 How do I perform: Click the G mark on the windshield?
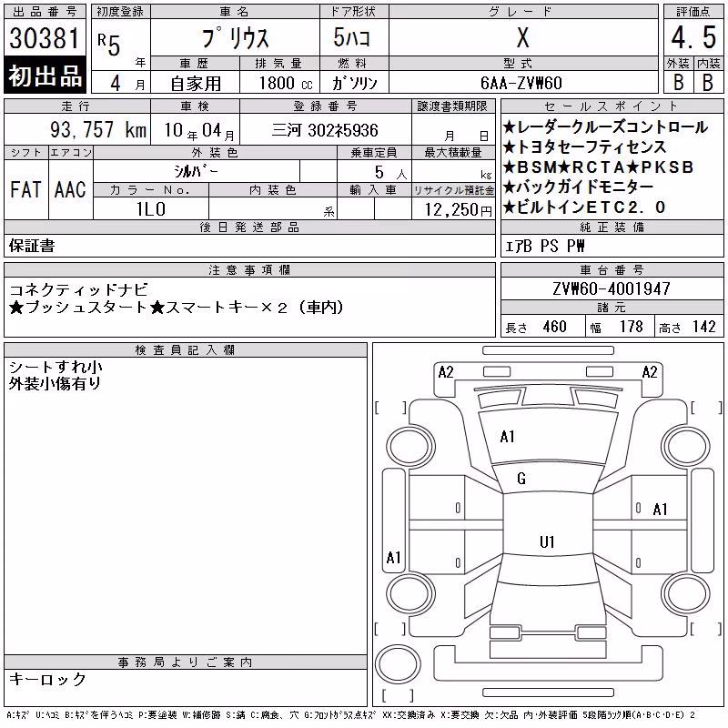(521, 479)
